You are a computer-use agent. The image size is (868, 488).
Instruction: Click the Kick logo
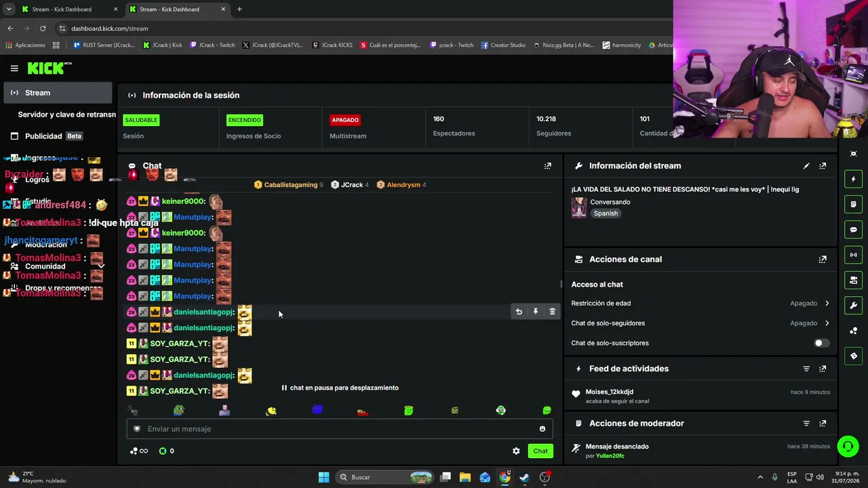(x=50, y=68)
